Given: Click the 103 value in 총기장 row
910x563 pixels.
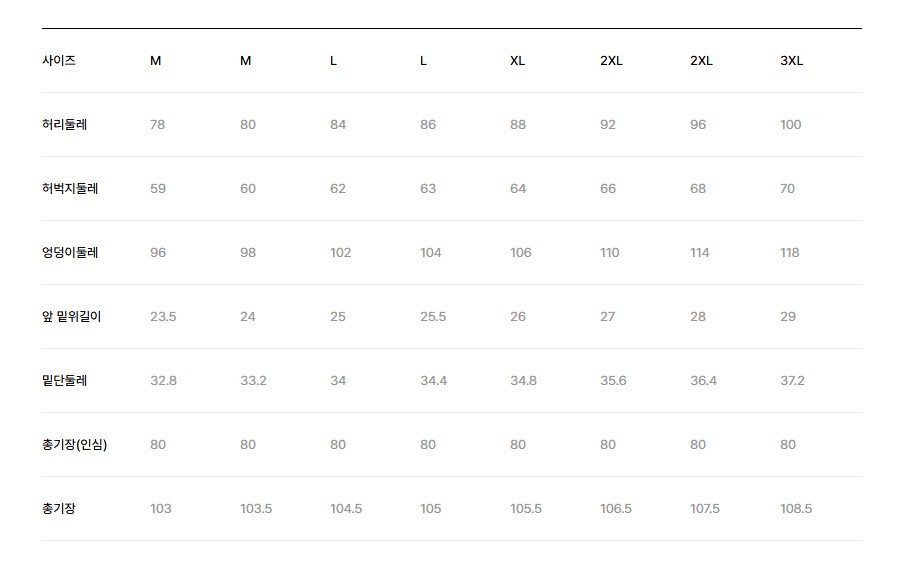Looking at the screenshot, I should pyautogui.click(x=161, y=509).
